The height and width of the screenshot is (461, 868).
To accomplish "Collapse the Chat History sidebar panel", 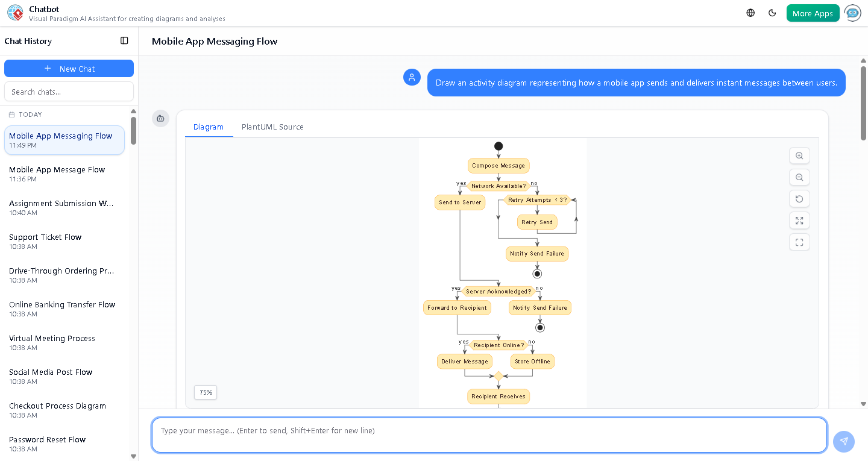I will coord(124,40).
